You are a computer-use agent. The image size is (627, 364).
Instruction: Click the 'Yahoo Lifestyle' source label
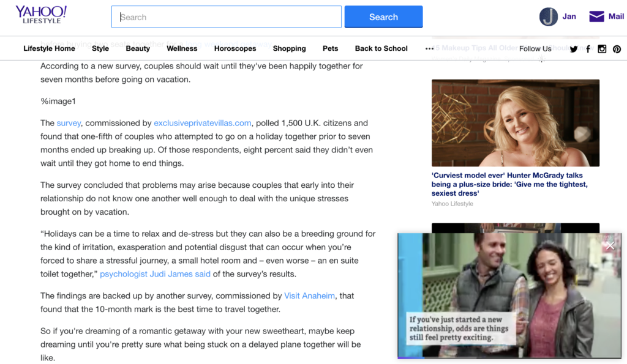coord(452,204)
